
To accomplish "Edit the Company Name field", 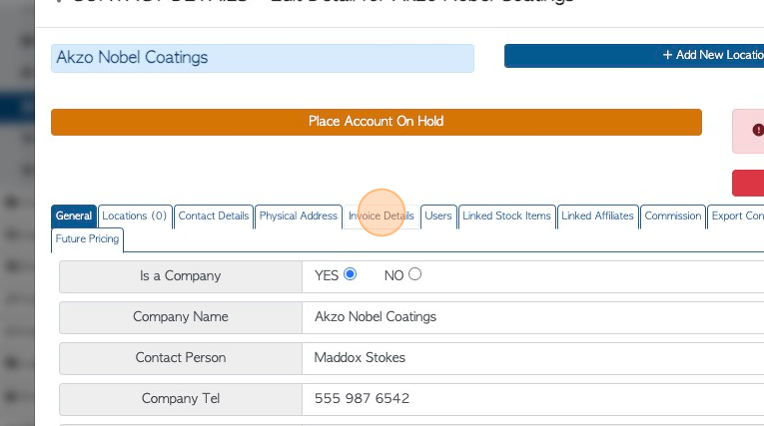I will pos(533,317).
